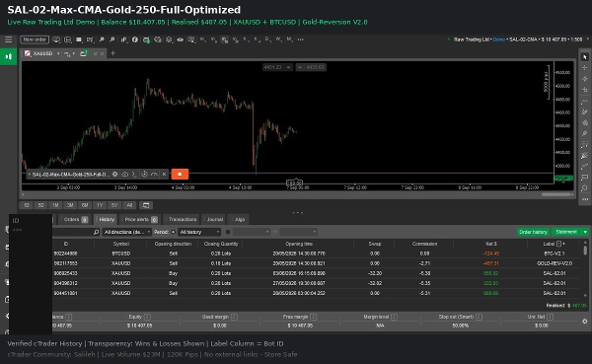Image resolution: width=592 pixels, height=364 pixels.
Task: Open the account bar settings gear
Action: (x=585, y=322)
